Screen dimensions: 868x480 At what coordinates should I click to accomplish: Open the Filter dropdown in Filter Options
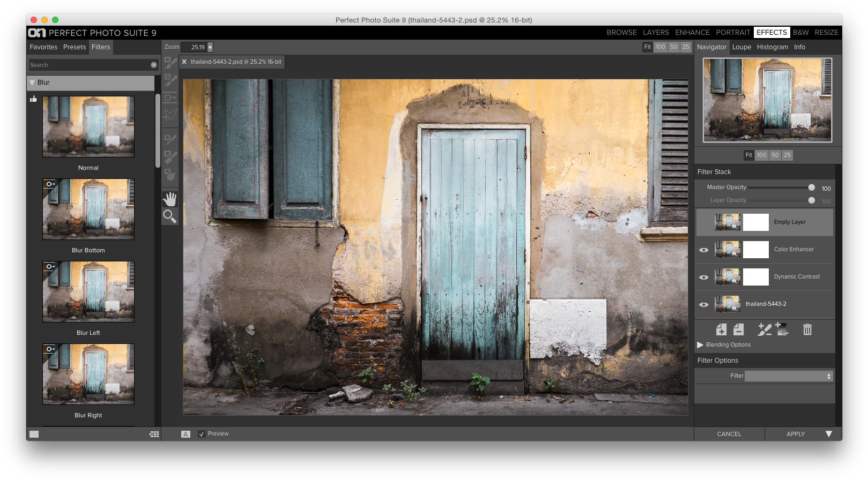[789, 376]
